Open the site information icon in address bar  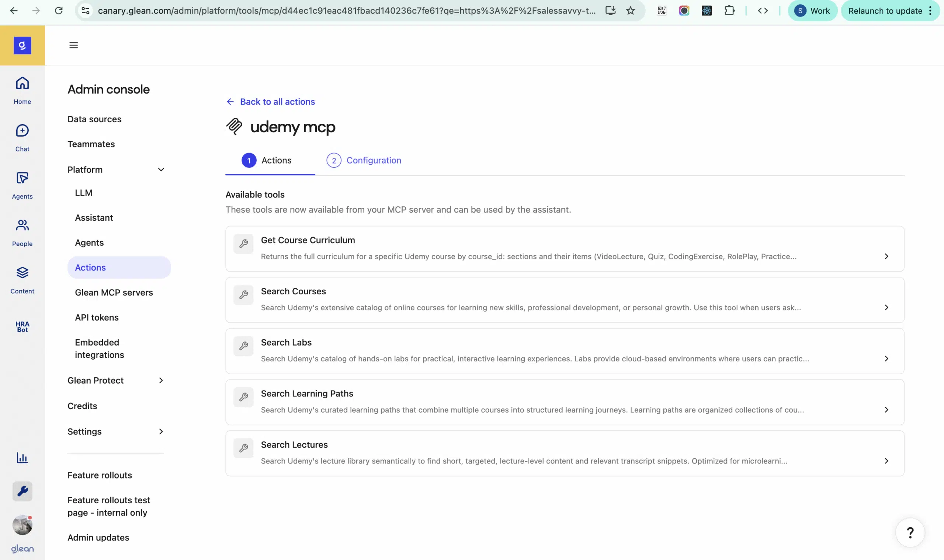point(86,11)
